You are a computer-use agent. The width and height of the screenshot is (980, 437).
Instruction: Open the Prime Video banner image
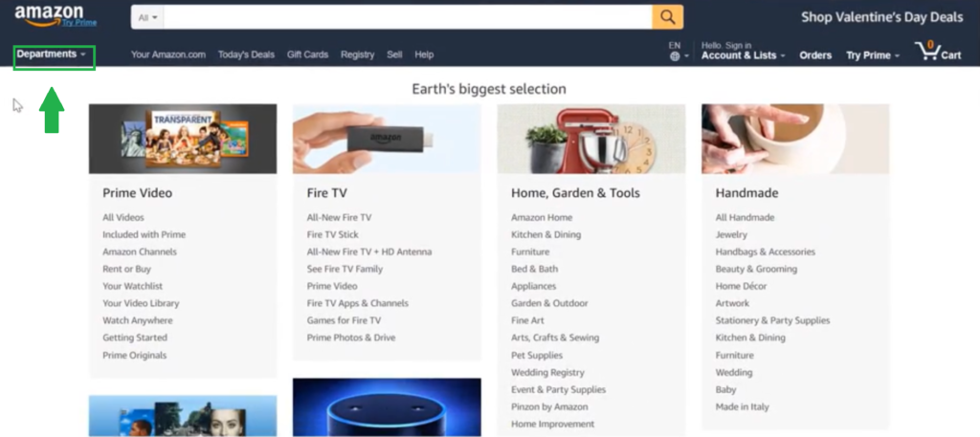[x=183, y=139]
